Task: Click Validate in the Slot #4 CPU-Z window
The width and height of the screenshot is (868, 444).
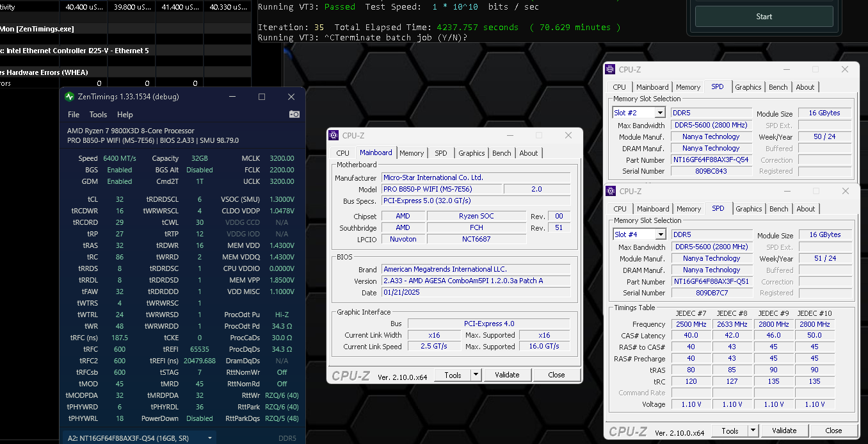Action: click(784, 431)
